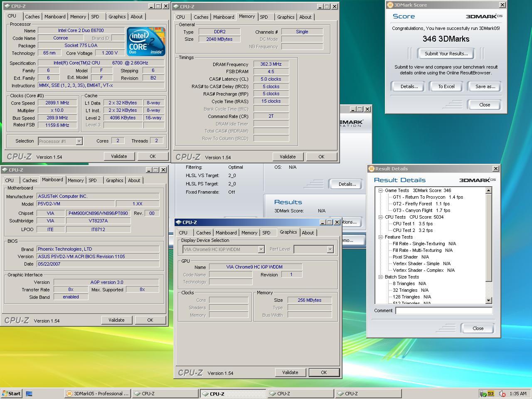Viewport: 532px width, 399px height.
Task: Click Core Speed value 2899.1 MHz
Action: (57, 103)
